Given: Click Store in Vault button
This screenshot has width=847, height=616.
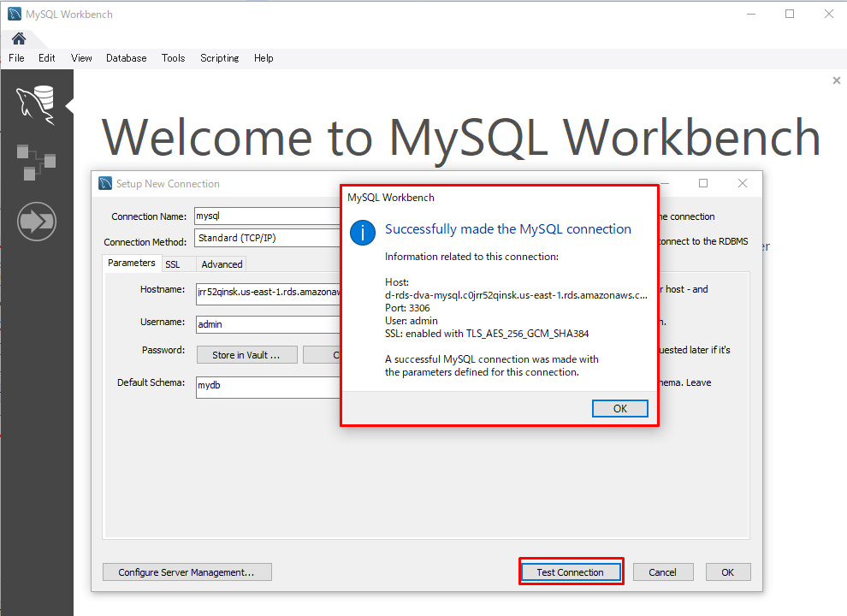Looking at the screenshot, I should 246,355.
